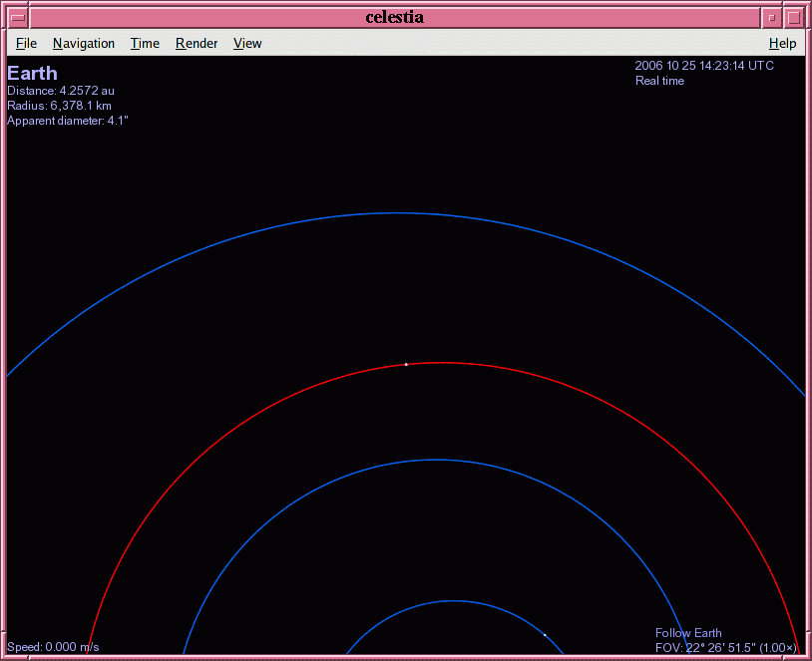Select the white planet dot on innermost orbit
Image resolution: width=812 pixels, height=661 pixels.
545,634
